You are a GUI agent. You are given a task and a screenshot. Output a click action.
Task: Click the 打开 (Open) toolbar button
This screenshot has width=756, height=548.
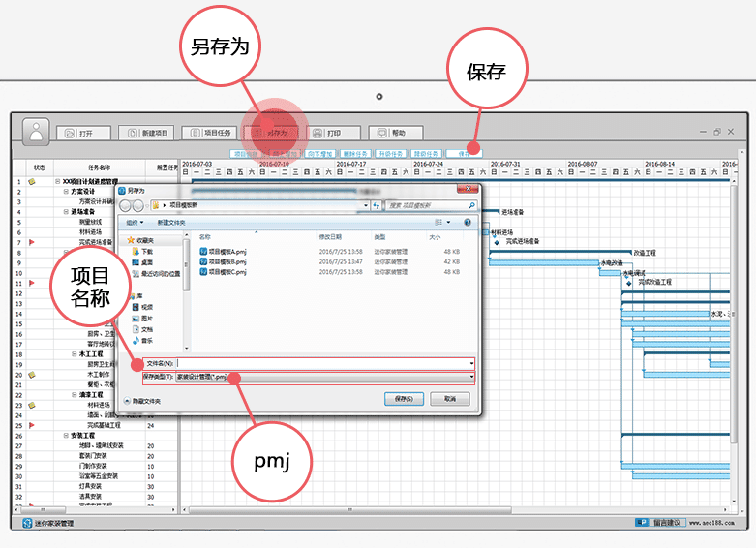[83, 134]
